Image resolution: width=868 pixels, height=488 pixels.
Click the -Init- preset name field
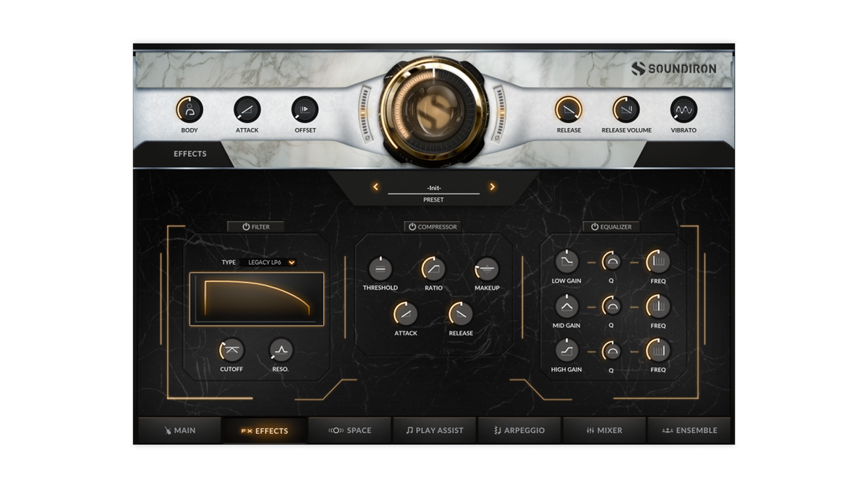[x=433, y=188]
